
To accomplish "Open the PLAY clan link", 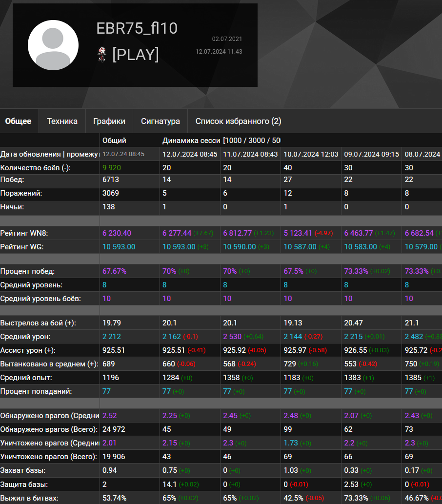I will [x=135, y=54].
